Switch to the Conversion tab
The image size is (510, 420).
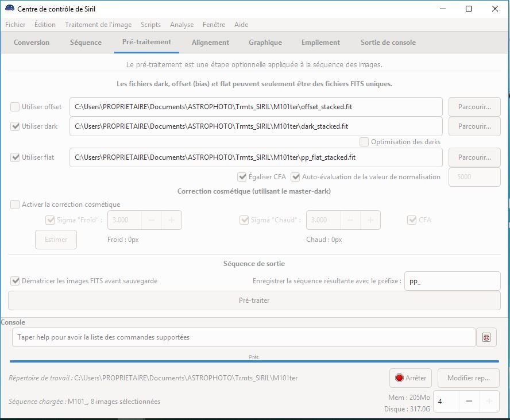click(x=32, y=43)
